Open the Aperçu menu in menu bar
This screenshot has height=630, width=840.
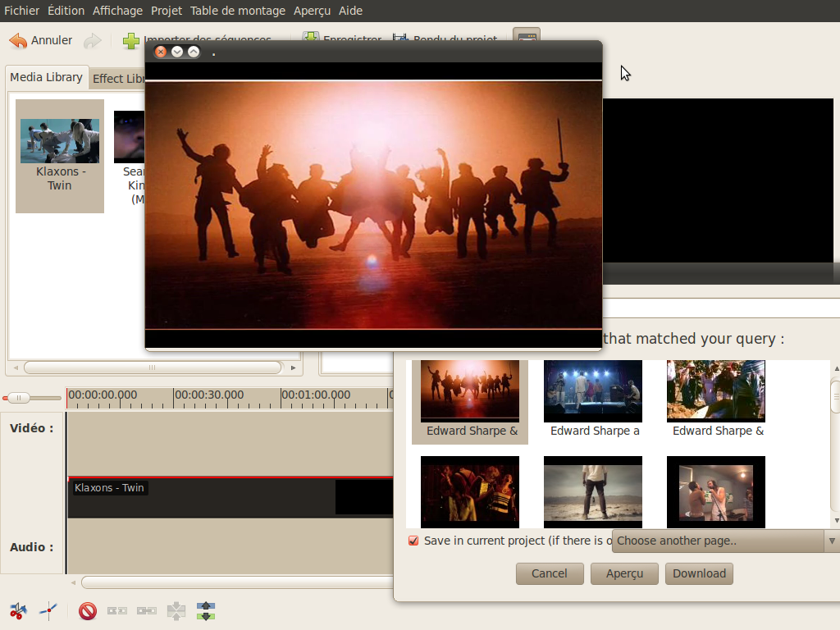coord(312,11)
